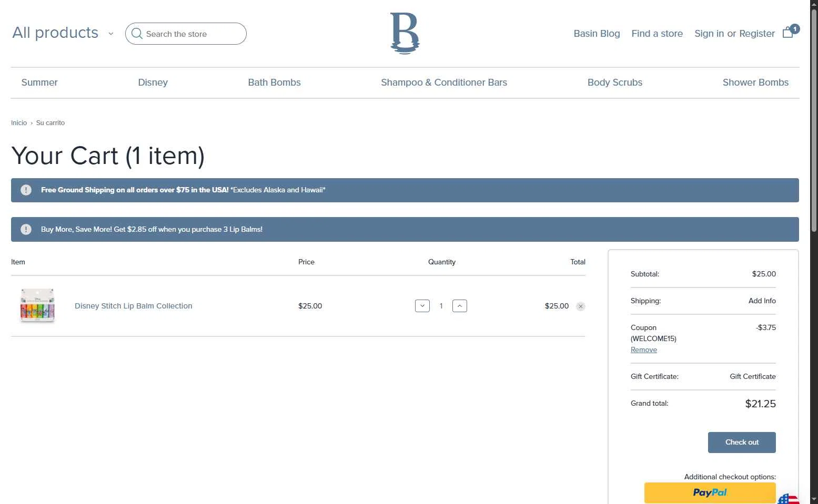Open the Shower Bombs category
This screenshot has width=818, height=504.
coord(755,83)
